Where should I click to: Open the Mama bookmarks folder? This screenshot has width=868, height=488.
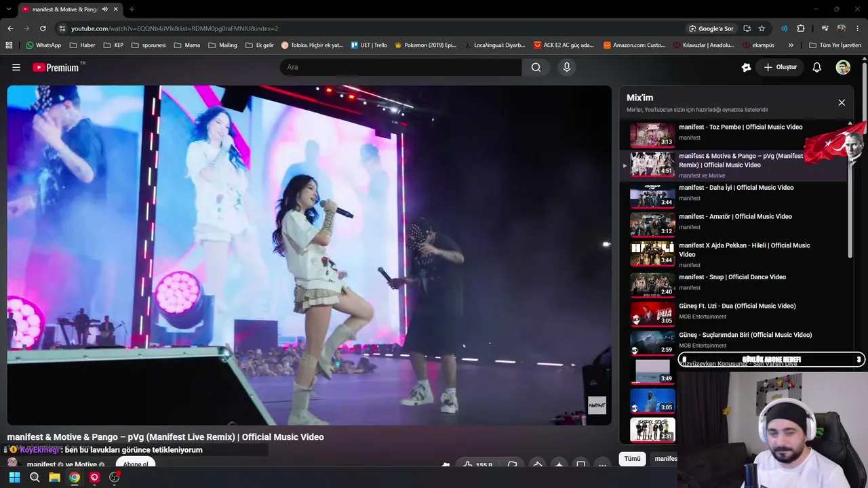point(187,45)
